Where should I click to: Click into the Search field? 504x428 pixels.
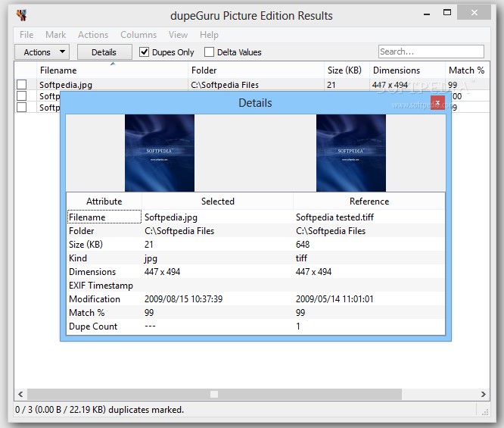(x=431, y=52)
